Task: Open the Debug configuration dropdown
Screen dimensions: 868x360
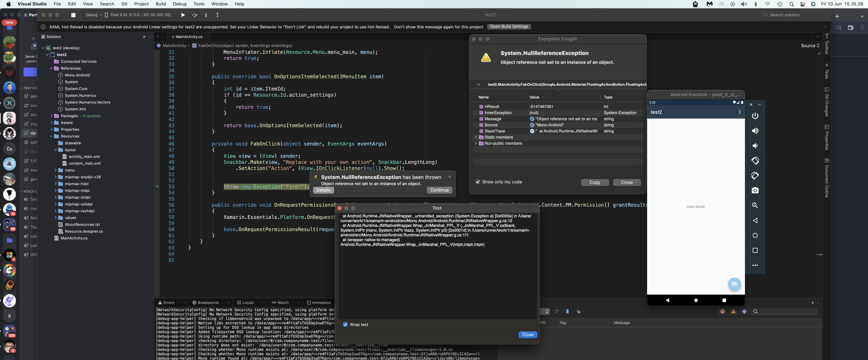Action: [x=92, y=15]
